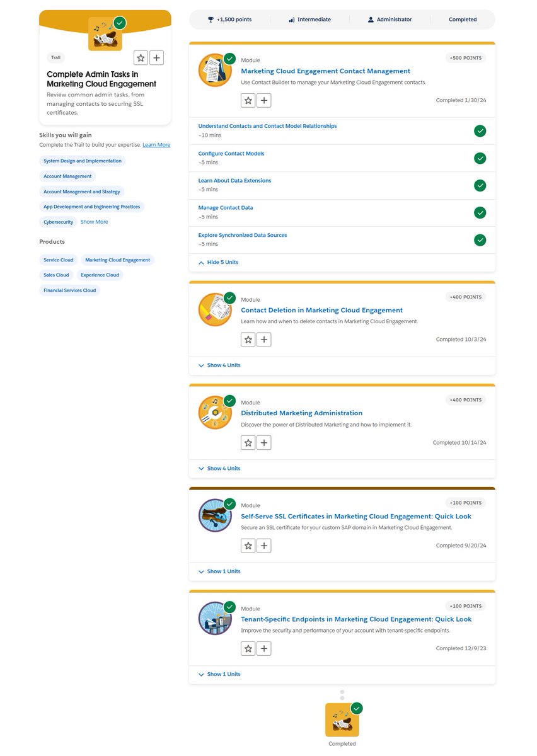Open Marketing Cloud Engagement Contact Management module
Image resolution: width=537 pixels, height=756 pixels.
(325, 71)
